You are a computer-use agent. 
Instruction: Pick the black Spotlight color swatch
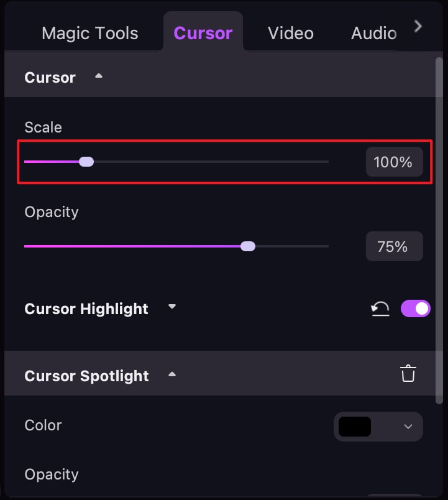(x=355, y=427)
